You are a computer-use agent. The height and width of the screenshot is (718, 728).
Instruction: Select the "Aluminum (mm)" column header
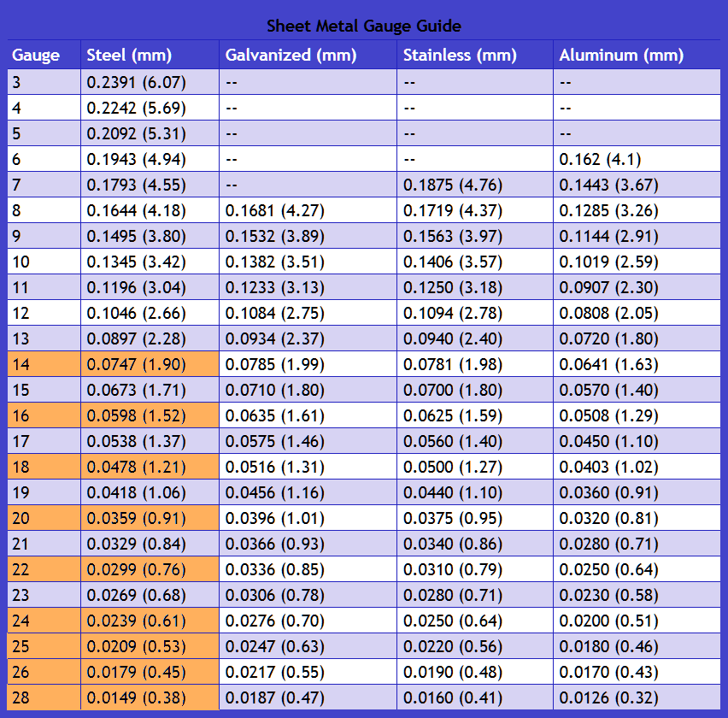point(637,55)
